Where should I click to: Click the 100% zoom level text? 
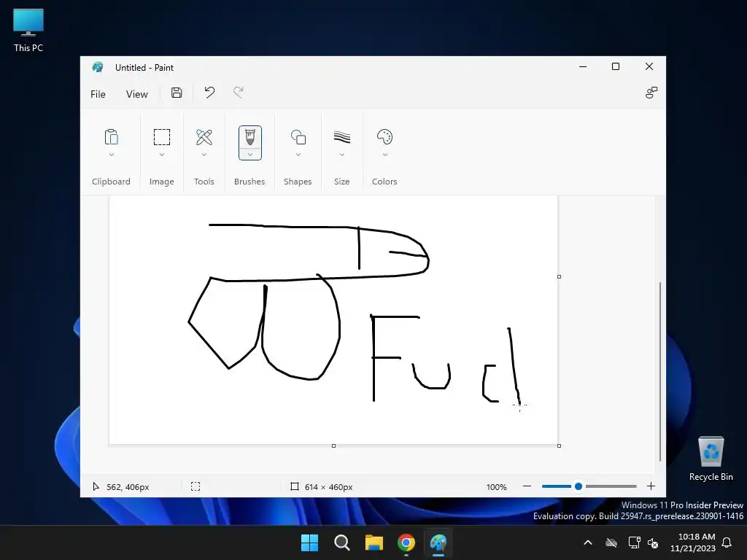(496, 486)
